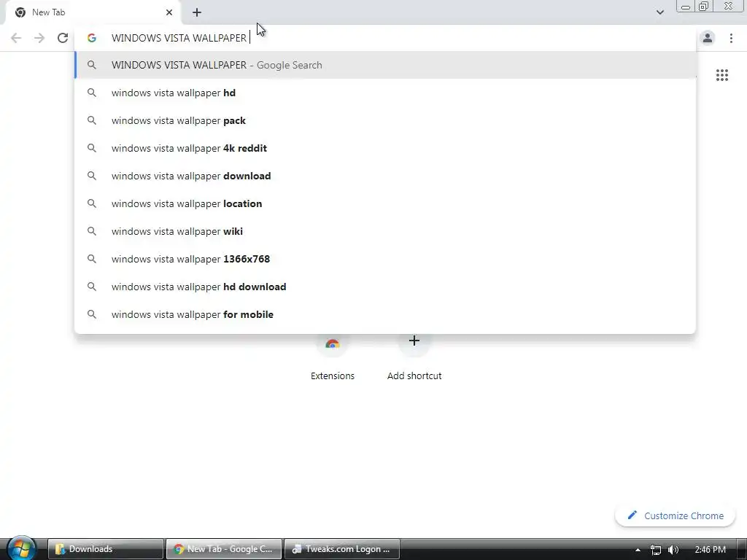Open the Google apps grid
The height and width of the screenshot is (560, 747).
pos(721,75)
